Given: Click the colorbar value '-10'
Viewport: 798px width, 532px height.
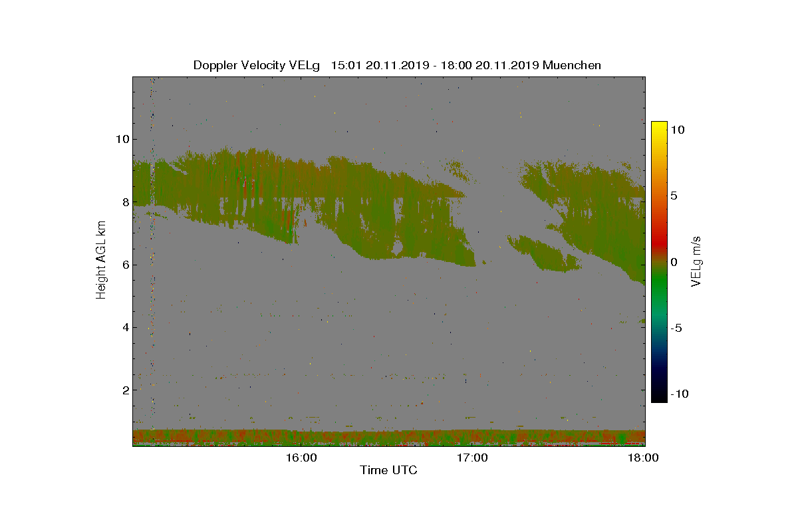Looking at the screenshot, I should 680,394.
